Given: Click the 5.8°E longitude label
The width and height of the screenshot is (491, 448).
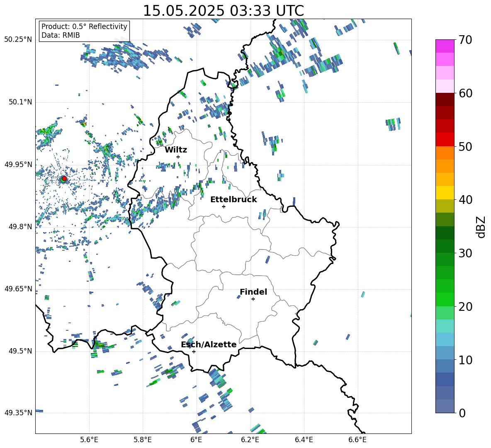Looking at the screenshot, I should point(143,440).
